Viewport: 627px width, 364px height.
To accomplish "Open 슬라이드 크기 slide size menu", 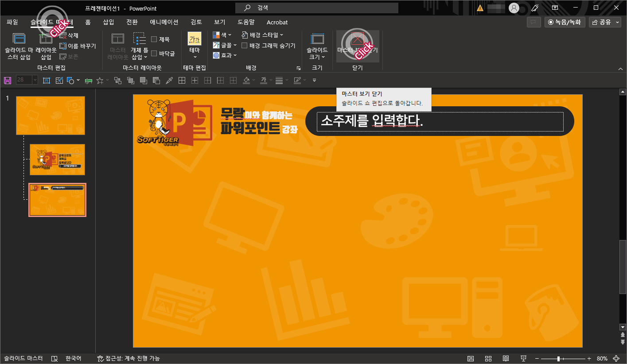I will click(x=317, y=46).
